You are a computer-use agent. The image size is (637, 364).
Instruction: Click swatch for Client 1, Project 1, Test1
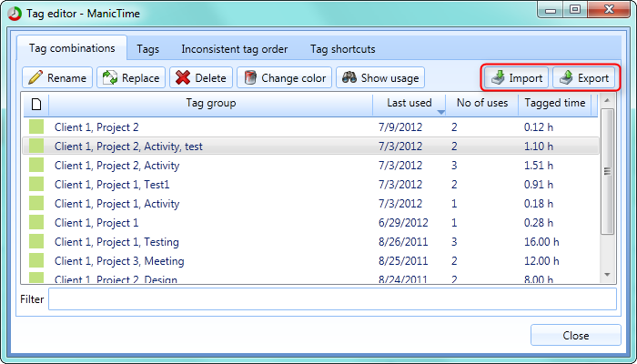[x=36, y=185]
